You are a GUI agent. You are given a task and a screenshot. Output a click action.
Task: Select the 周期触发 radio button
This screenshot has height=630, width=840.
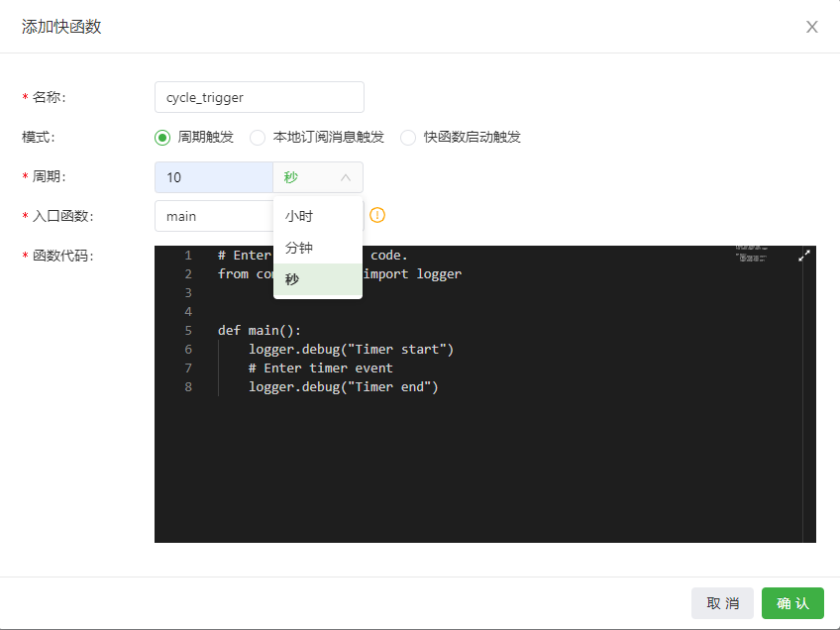coord(162,137)
